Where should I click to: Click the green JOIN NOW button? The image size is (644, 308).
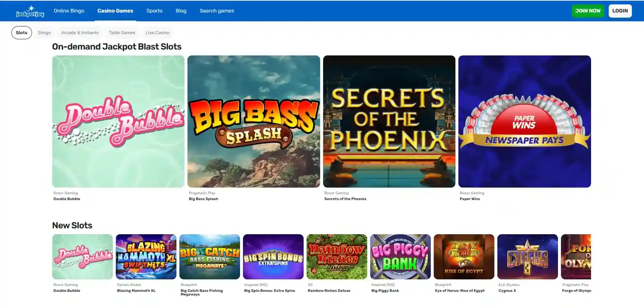(x=588, y=11)
